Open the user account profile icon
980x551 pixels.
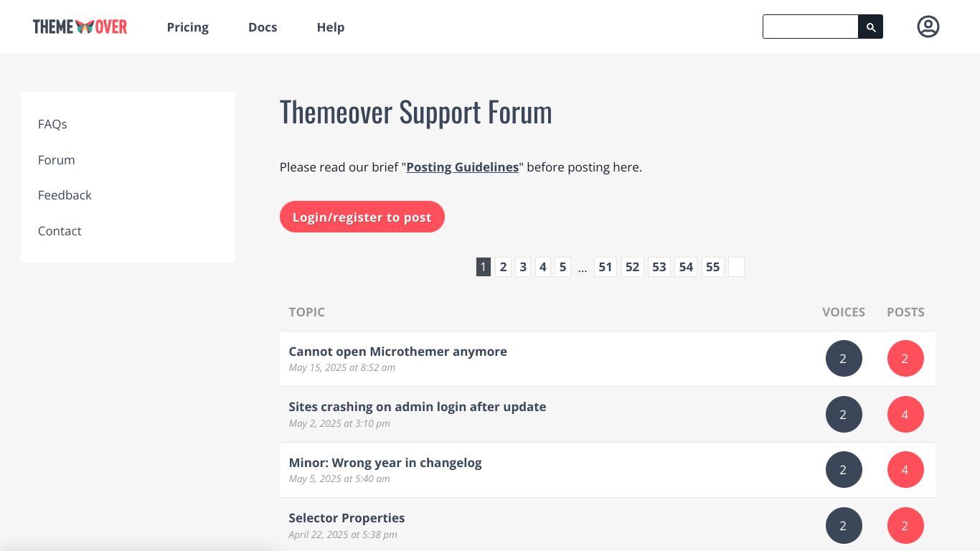[x=928, y=27]
